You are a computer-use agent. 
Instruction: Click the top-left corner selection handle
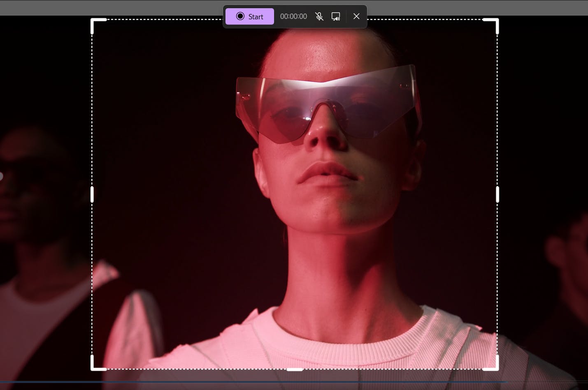98,25
